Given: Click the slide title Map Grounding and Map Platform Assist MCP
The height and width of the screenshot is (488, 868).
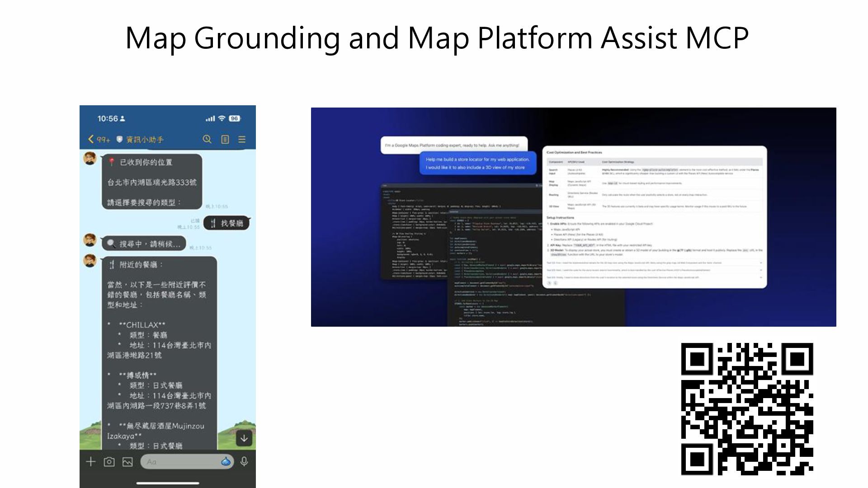Looking at the screenshot, I should click(x=437, y=38).
